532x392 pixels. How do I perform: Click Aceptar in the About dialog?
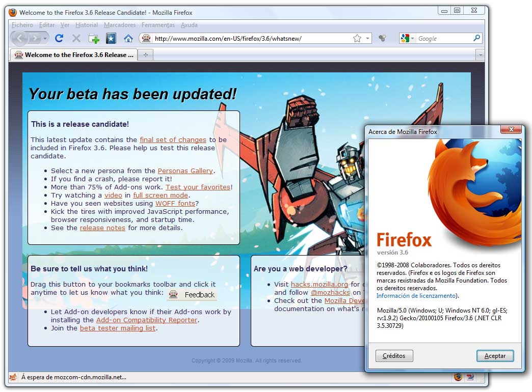495,356
